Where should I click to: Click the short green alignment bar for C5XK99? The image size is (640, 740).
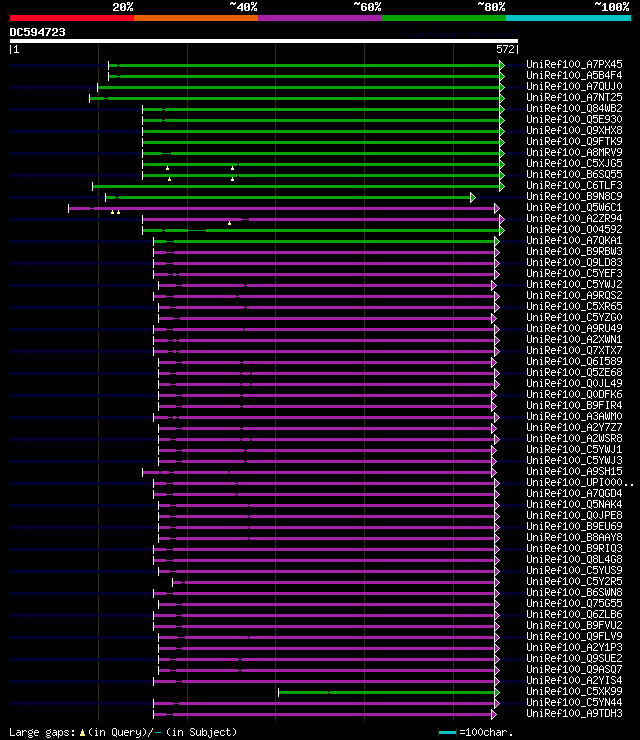click(x=387, y=692)
